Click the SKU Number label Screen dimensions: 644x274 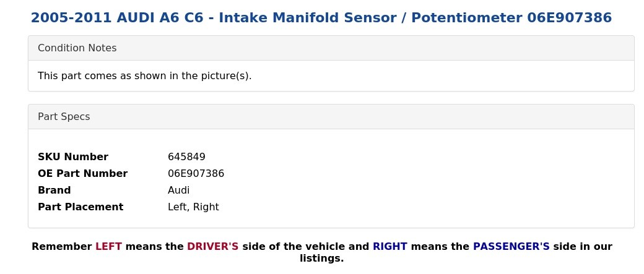73,156
